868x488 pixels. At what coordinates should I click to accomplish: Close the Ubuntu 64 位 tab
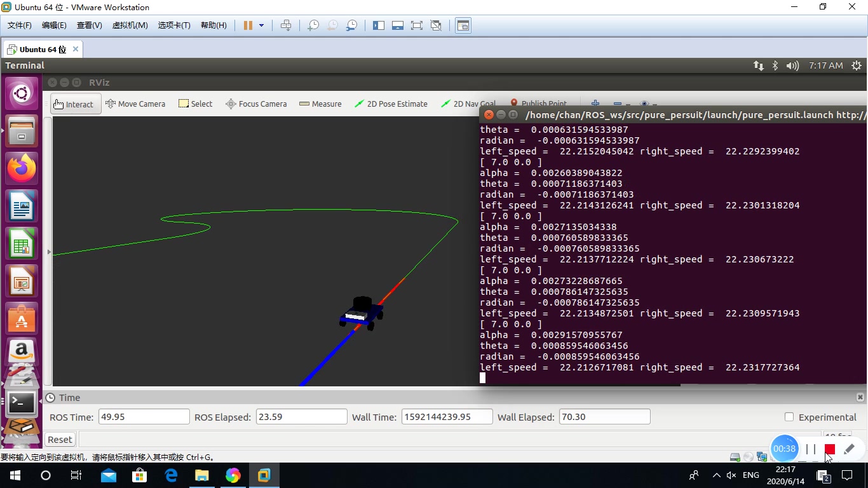(76, 49)
